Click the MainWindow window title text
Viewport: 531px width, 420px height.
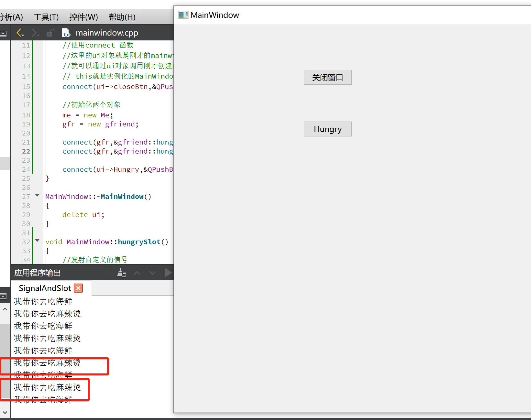pos(215,15)
